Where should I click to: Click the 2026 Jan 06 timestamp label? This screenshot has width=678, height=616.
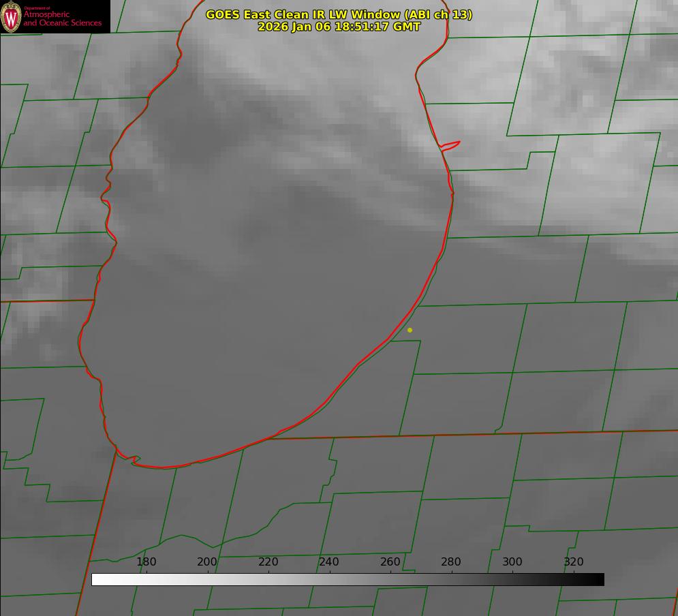tap(339, 27)
